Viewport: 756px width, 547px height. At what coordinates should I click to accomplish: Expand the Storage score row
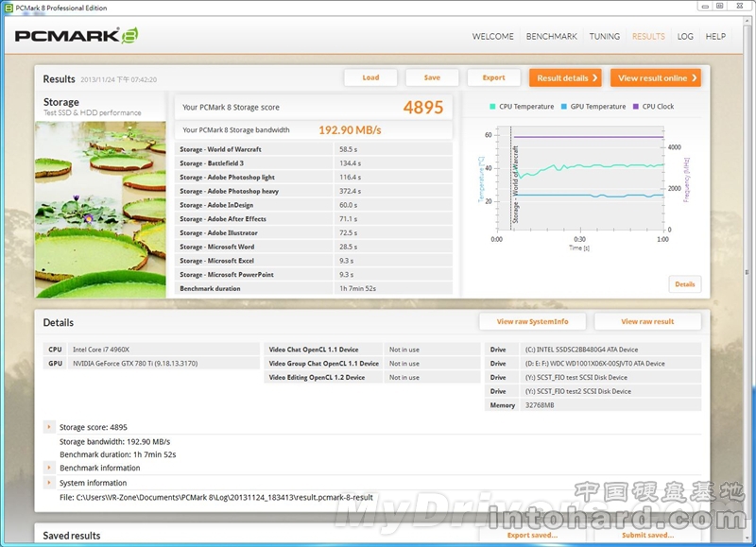pos(49,427)
